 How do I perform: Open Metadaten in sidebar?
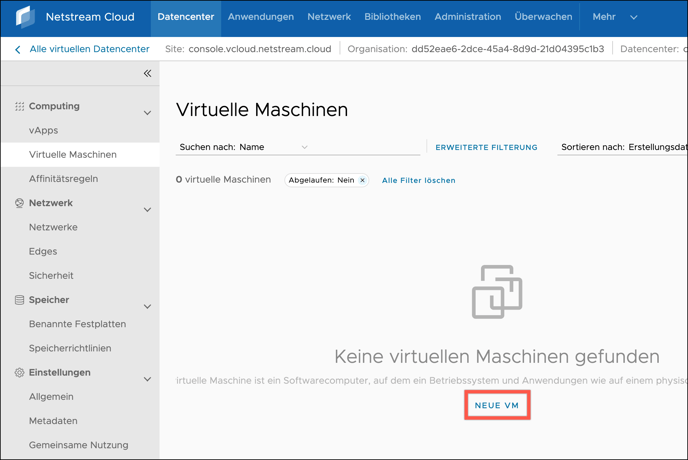coord(53,421)
